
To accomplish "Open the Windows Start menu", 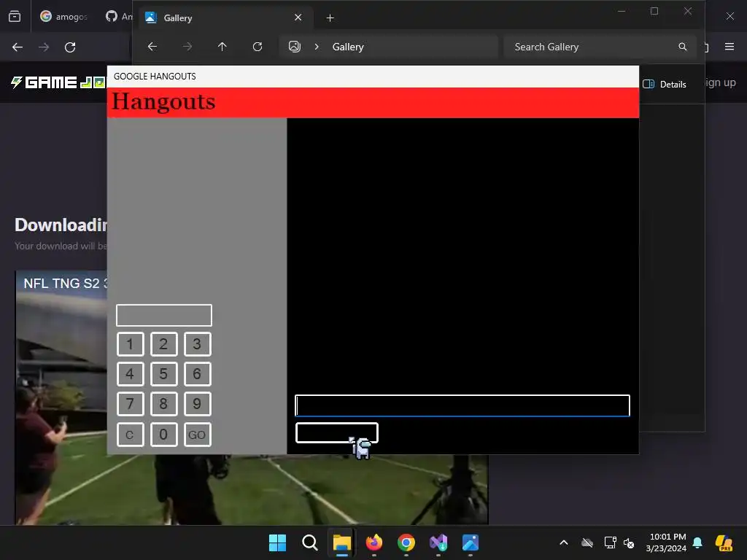I will click(x=277, y=542).
